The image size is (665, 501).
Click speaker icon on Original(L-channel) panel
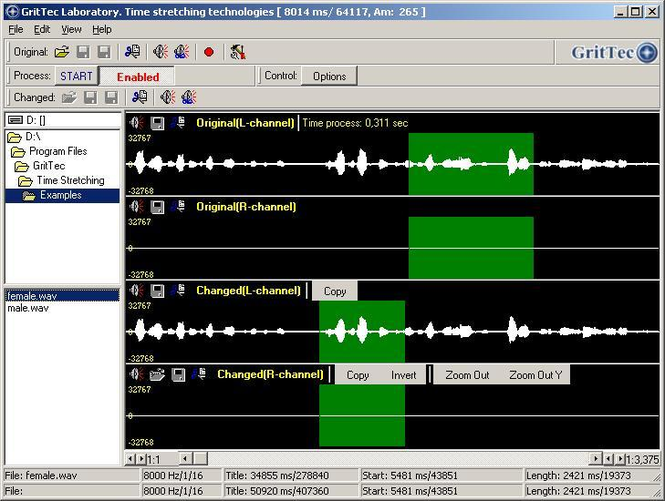click(137, 123)
